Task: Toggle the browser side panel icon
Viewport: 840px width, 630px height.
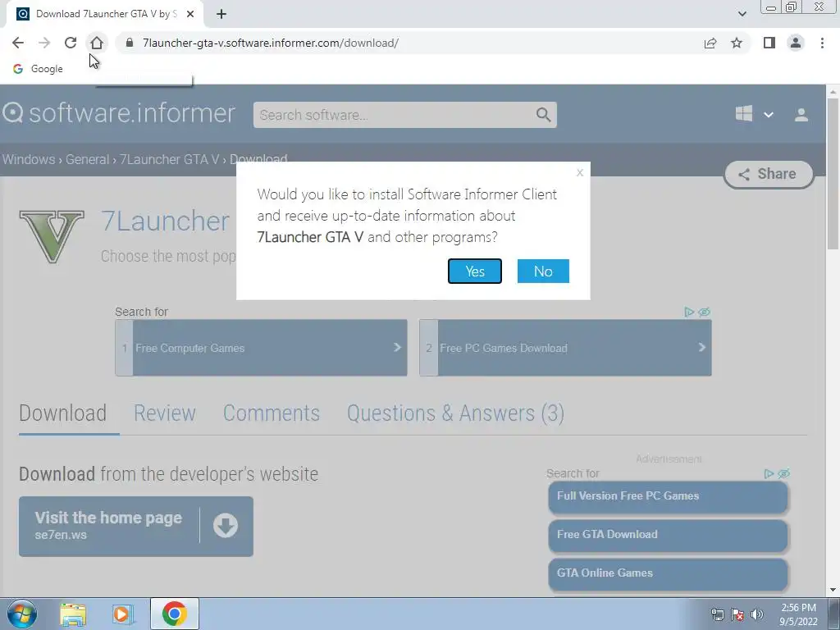Action: (x=769, y=43)
